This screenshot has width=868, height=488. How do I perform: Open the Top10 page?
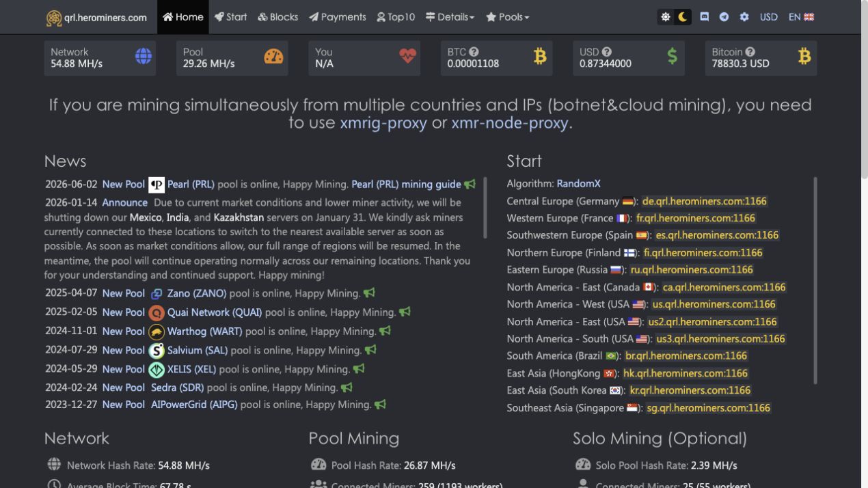coord(395,17)
